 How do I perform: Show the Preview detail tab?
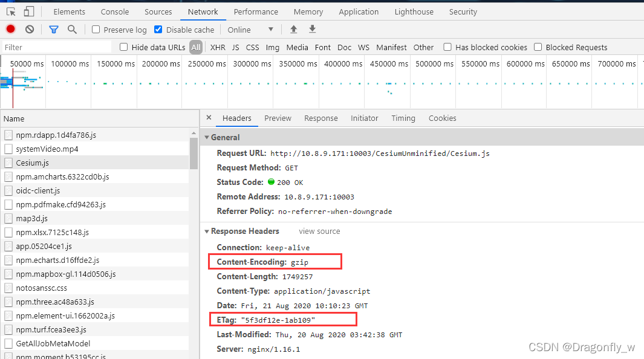[x=278, y=118]
